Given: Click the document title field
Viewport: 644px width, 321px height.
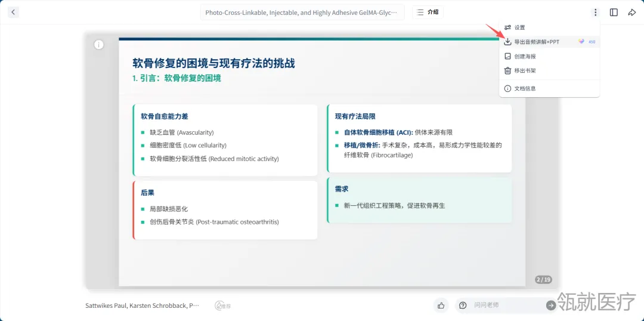Looking at the screenshot, I should [x=302, y=13].
